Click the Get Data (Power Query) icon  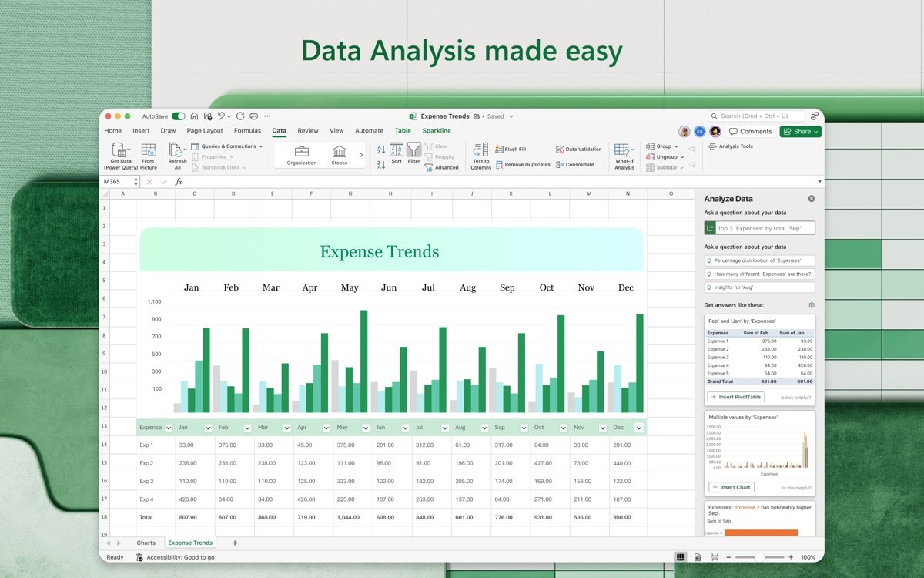119,150
